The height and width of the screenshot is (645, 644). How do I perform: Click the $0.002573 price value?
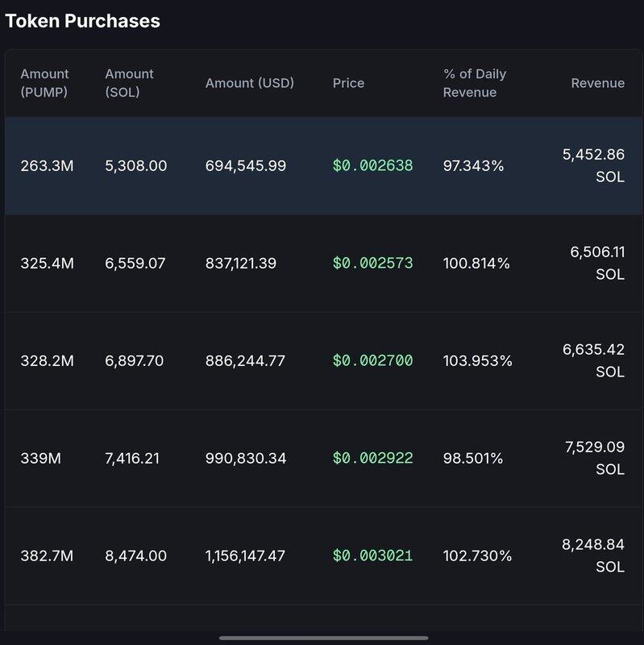(x=372, y=264)
